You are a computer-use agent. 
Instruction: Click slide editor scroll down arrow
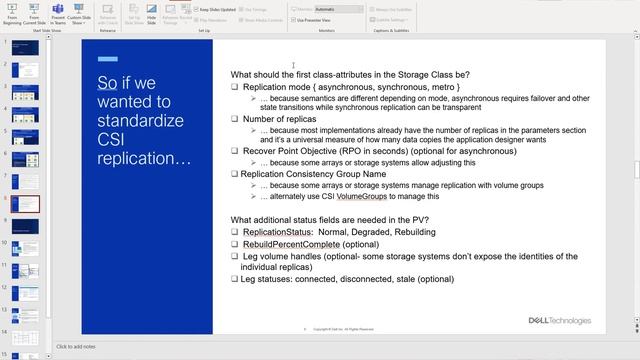637,320
